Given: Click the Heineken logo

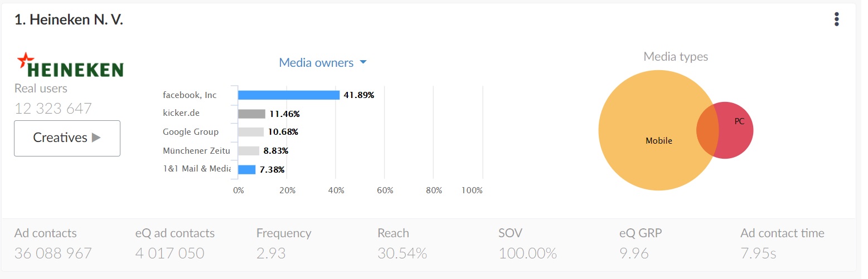Looking at the screenshot, I should (x=70, y=65).
